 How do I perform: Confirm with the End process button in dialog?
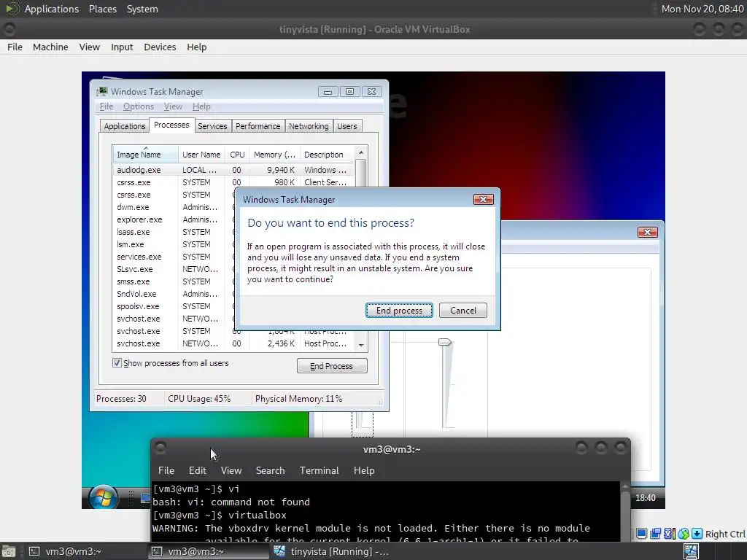(399, 311)
